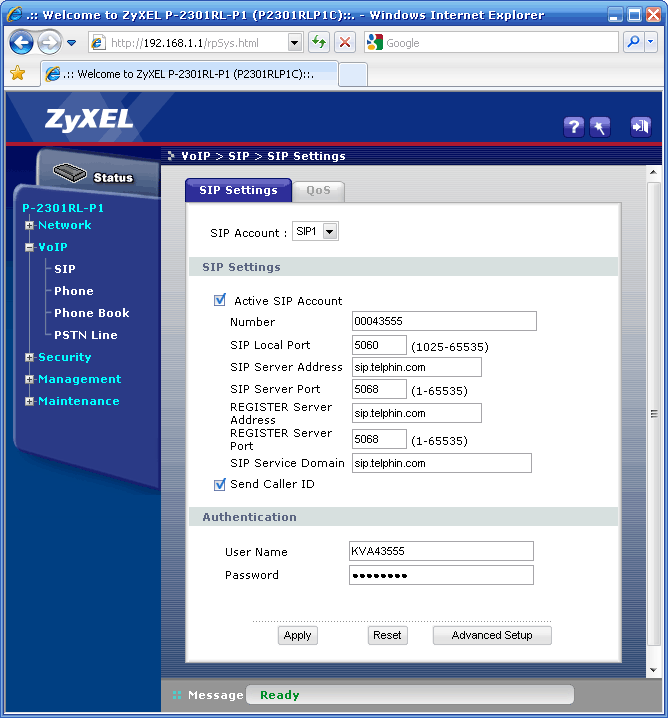Open the Phone menu item
Viewport: 668px width, 718px height.
pos(74,291)
